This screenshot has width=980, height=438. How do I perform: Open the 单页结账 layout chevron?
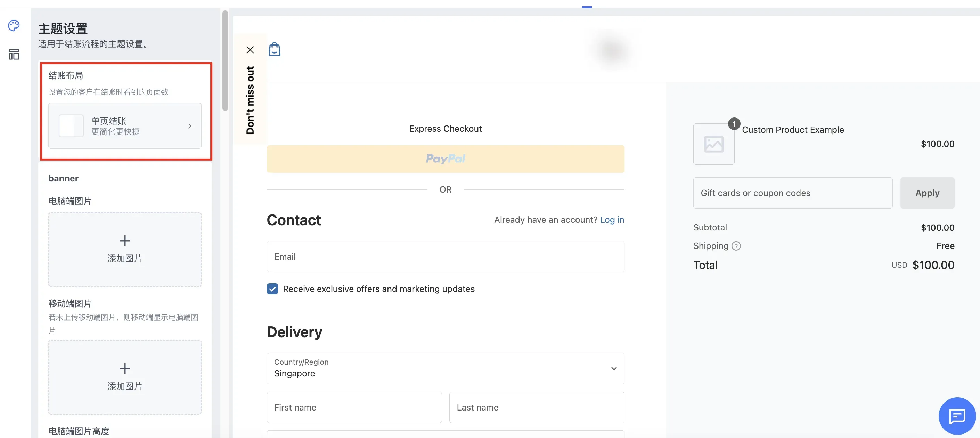189,126
